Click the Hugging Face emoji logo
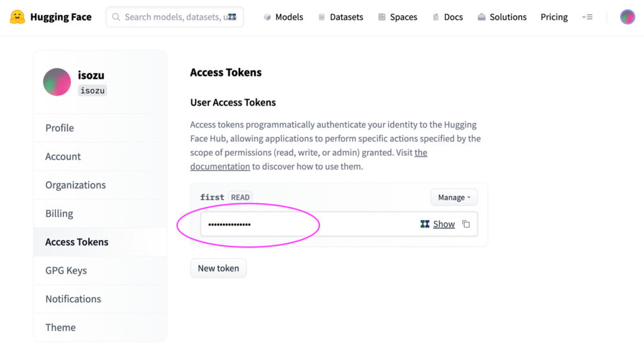 [x=17, y=17]
